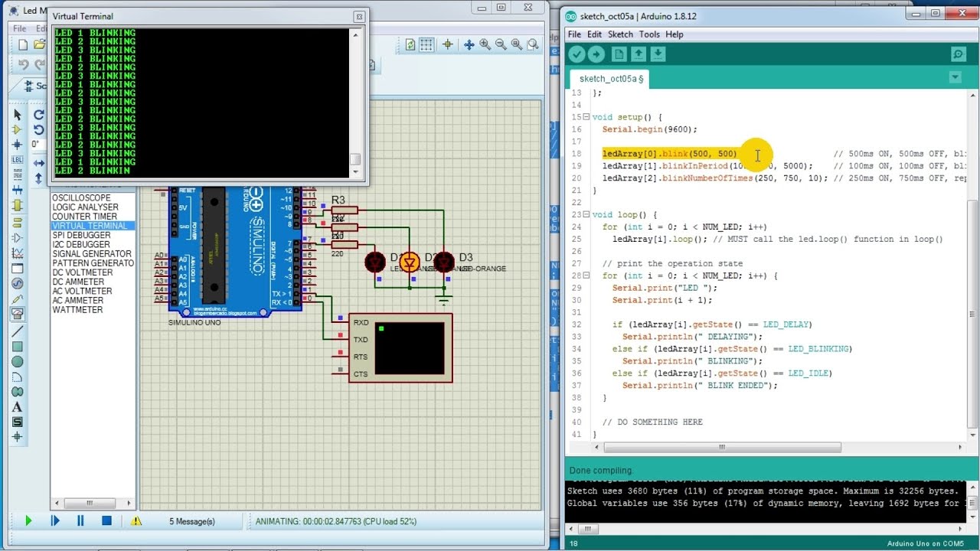
Task: Choose the Proteus selection arrow tool
Action: tap(18, 115)
